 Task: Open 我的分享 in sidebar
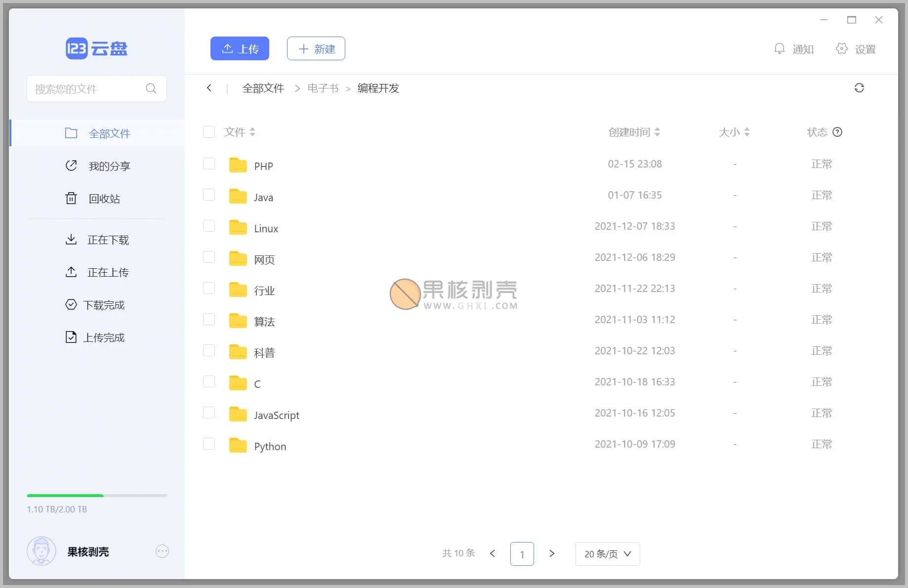coord(97,166)
